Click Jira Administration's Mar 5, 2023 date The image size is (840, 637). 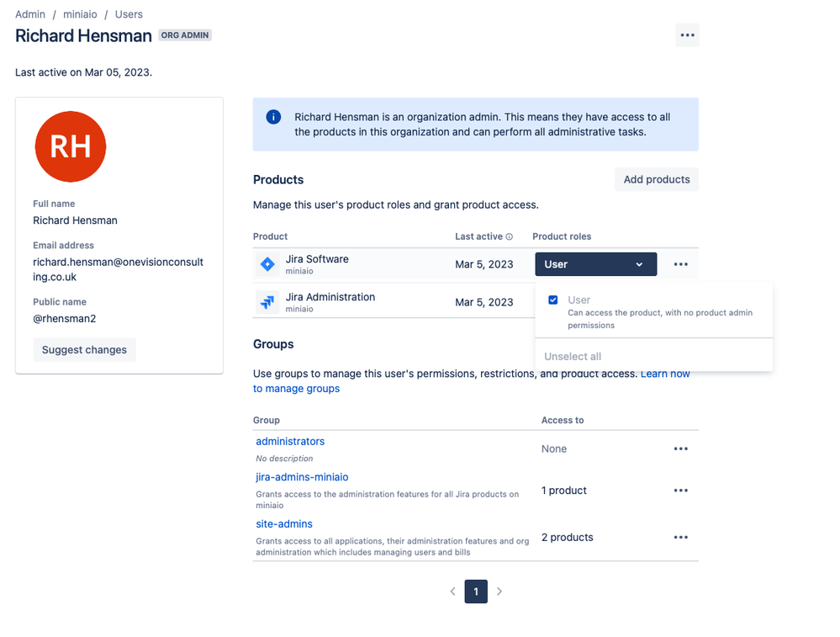pyautogui.click(x=484, y=302)
